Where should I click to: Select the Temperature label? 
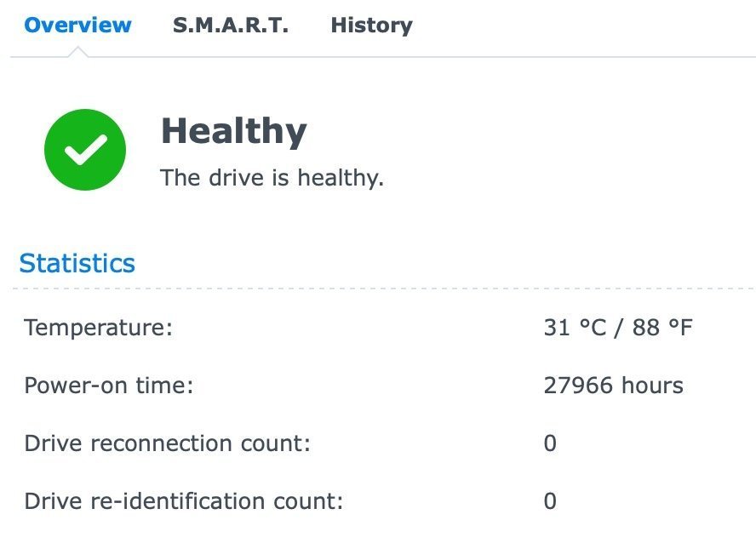pyautogui.click(x=98, y=328)
